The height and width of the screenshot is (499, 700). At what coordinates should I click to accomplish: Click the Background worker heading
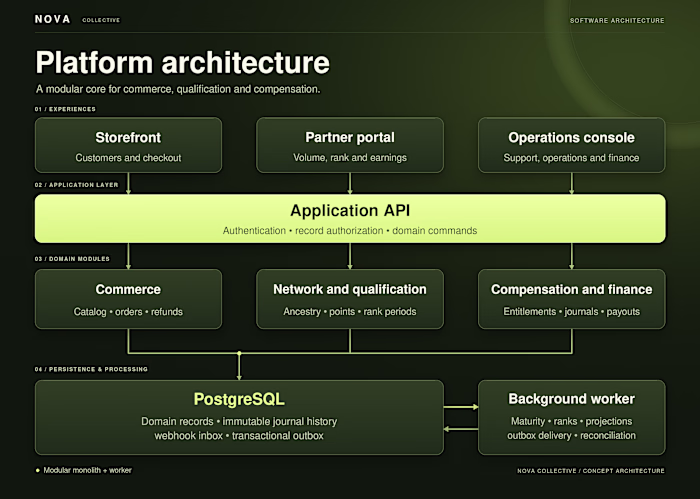click(571, 399)
